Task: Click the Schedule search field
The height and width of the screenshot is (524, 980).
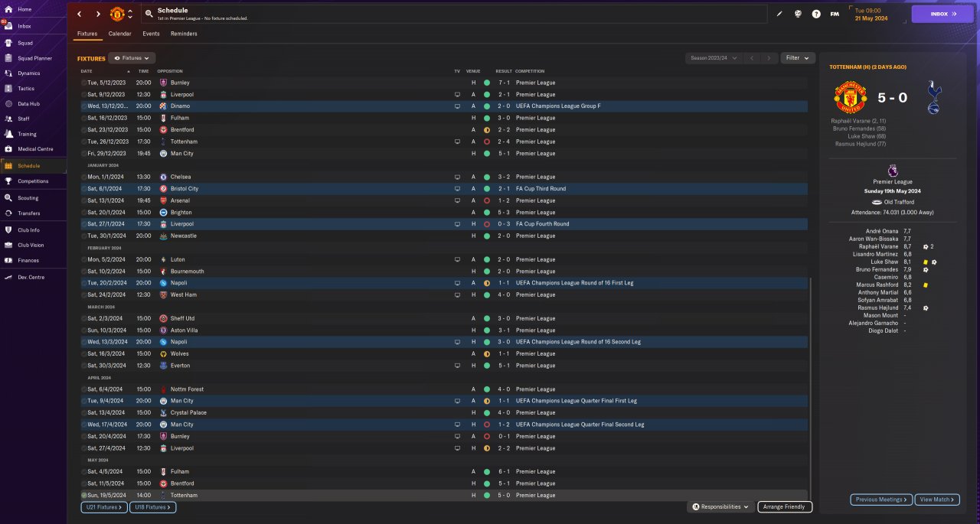Action: [x=455, y=14]
